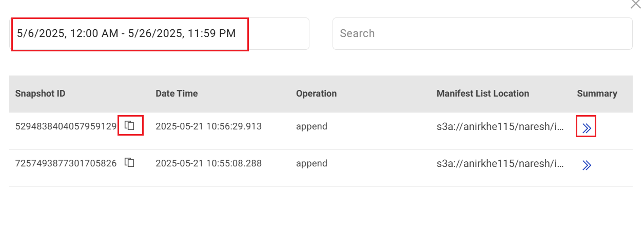Screen dimensions: 644x245
Task: Copy snapshot ID 5294838404057959129
Action: [130, 125]
